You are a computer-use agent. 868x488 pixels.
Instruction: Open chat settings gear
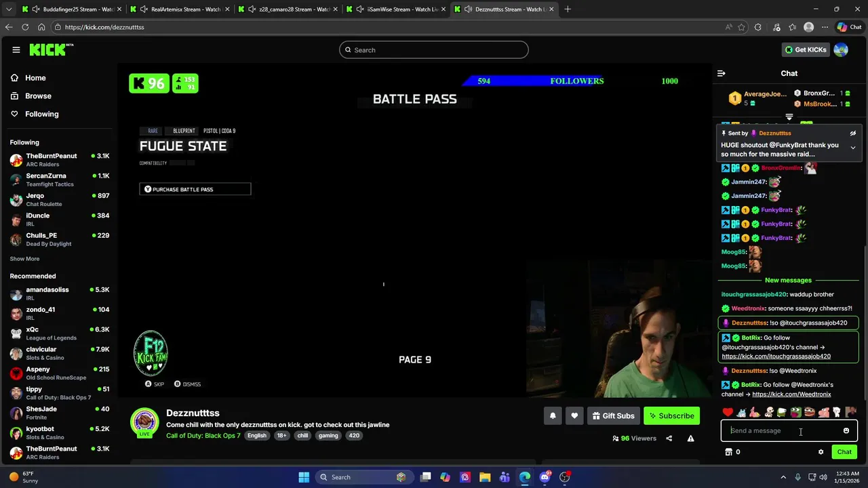coord(821,452)
